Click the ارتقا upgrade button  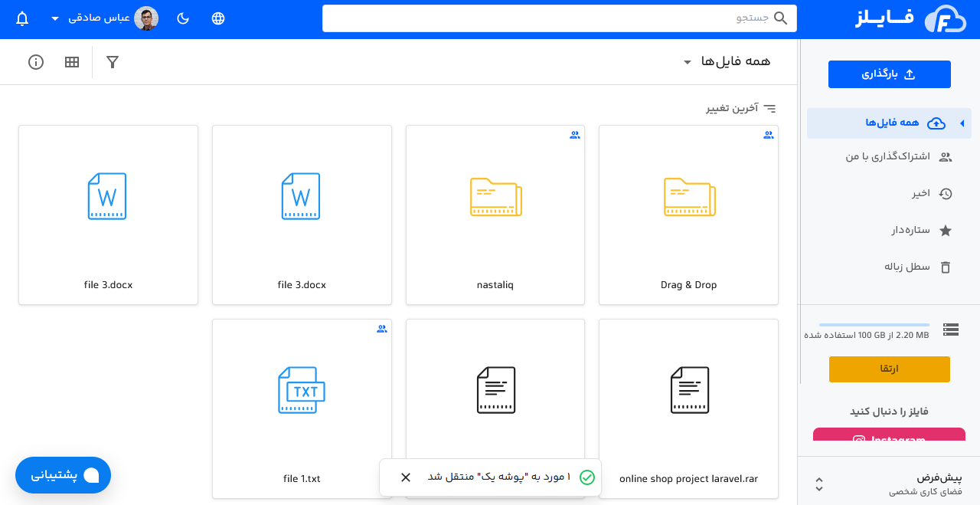pyautogui.click(x=889, y=369)
